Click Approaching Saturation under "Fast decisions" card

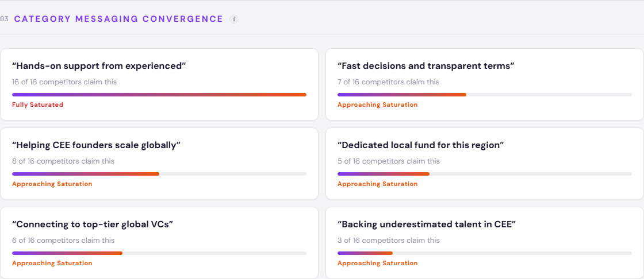(x=377, y=105)
